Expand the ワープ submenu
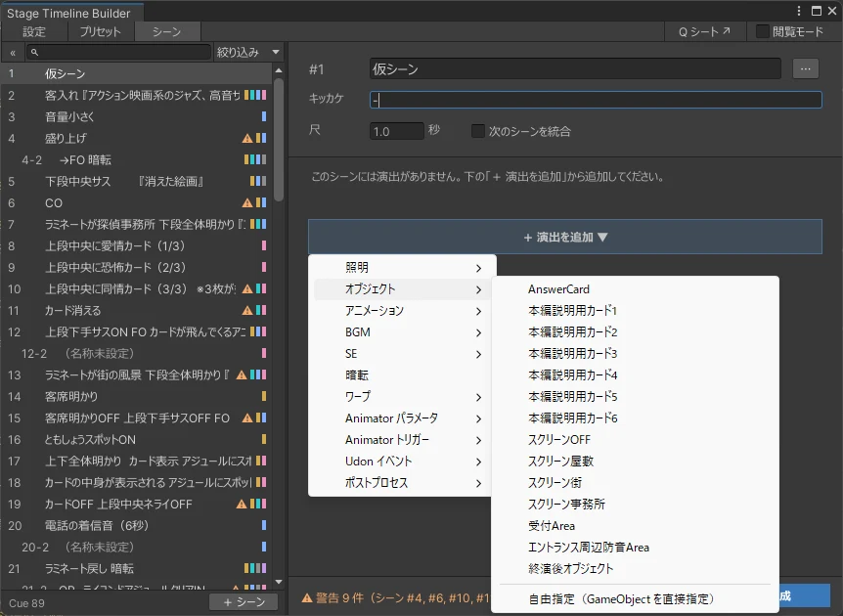This screenshot has width=843, height=616. [x=402, y=397]
